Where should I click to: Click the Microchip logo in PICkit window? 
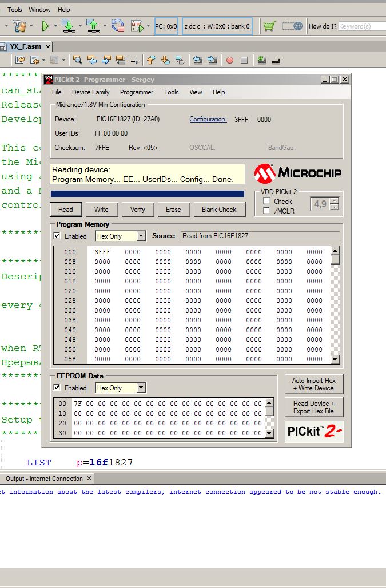point(297,172)
